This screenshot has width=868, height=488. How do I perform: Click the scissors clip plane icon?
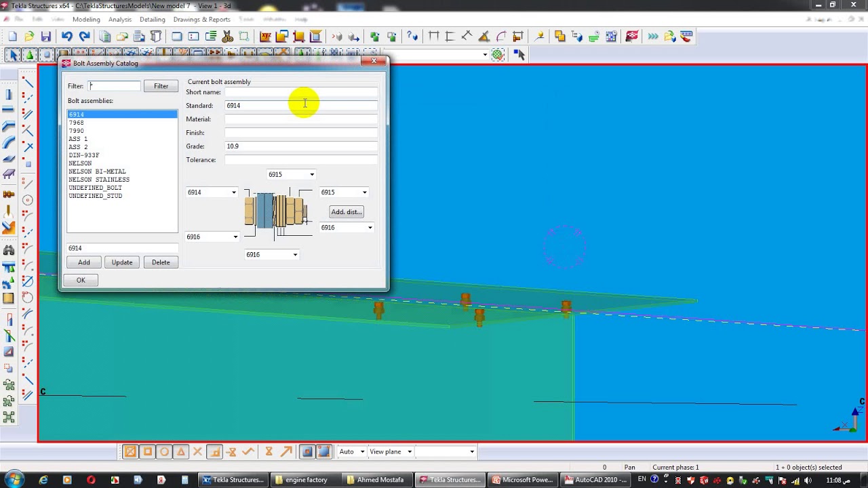(228, 37)
